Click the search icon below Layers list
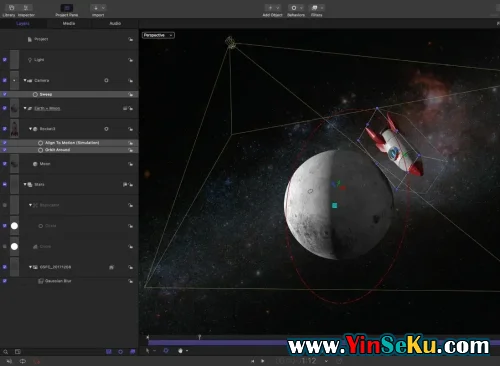This screenshot has height=366, width=500. [x=6, y=352]
